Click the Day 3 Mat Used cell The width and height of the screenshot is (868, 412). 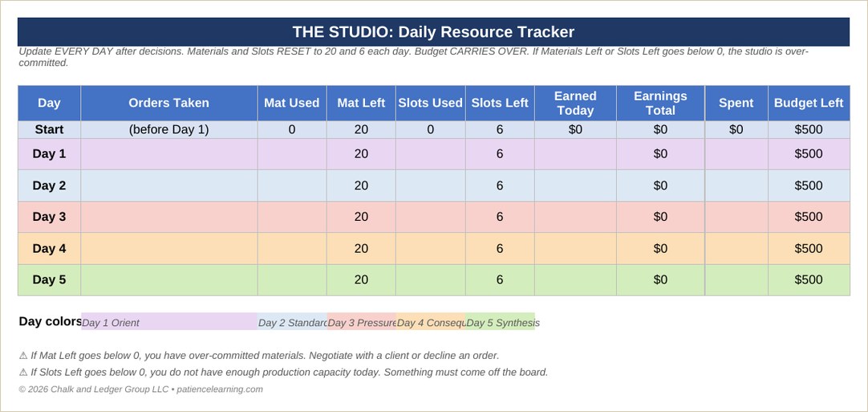tap(292, 217)
